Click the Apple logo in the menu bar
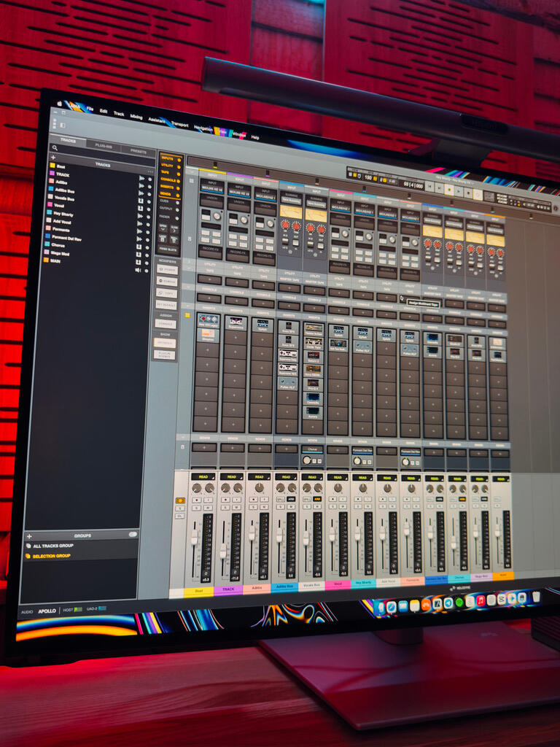 pyautogui.click(x=60, y=103)
